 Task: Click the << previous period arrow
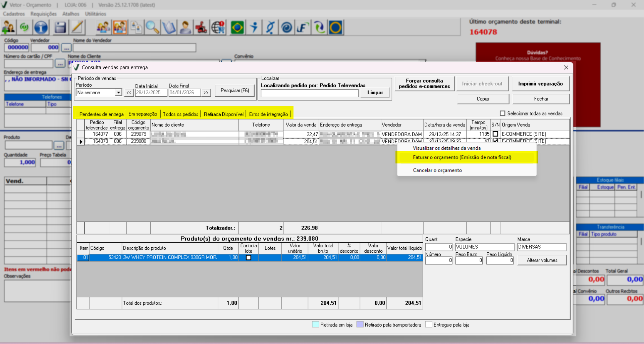point(129,93)
